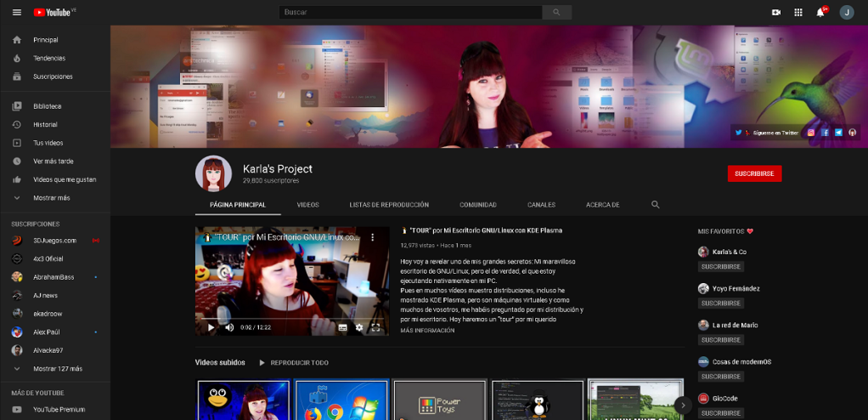The height and width of the screenshot is (420, 868).
Task: Subscribe to Yoyo Fernández
Action: coord(721,303)
